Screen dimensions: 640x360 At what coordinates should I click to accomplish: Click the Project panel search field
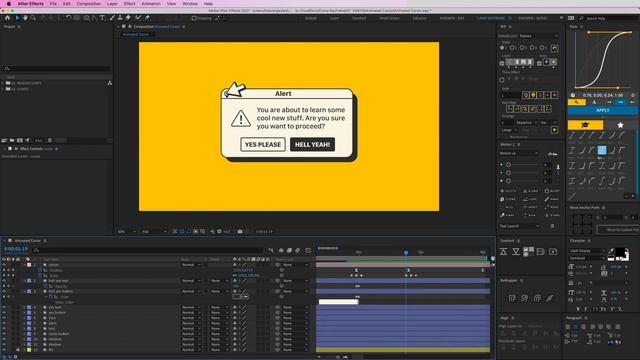57,69
